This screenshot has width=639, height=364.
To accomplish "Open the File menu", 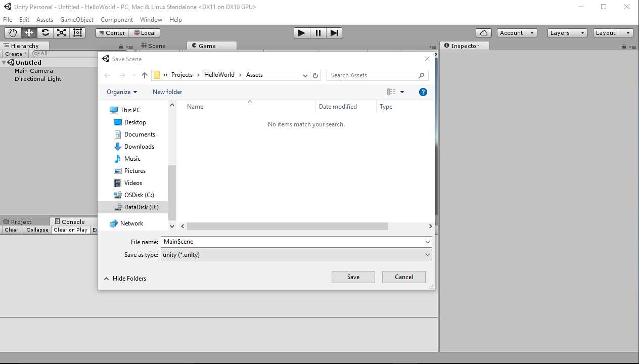I will coord(8,20).
